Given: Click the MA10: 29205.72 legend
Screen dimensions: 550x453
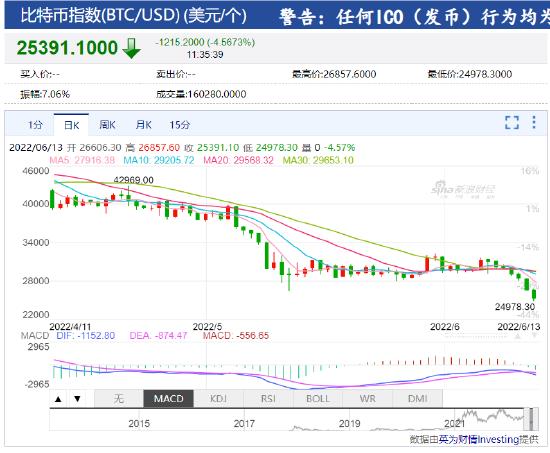Looking at the screenshot, I should pos(159,160).
